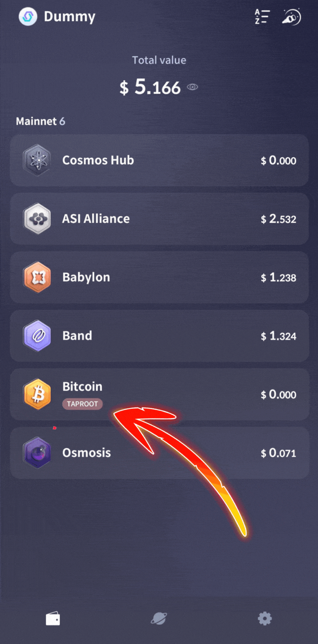Open the Osmosis balance showing $0.071
Image resolution: width=318 pixels, height=644 pixels.
tap(278, 453)
